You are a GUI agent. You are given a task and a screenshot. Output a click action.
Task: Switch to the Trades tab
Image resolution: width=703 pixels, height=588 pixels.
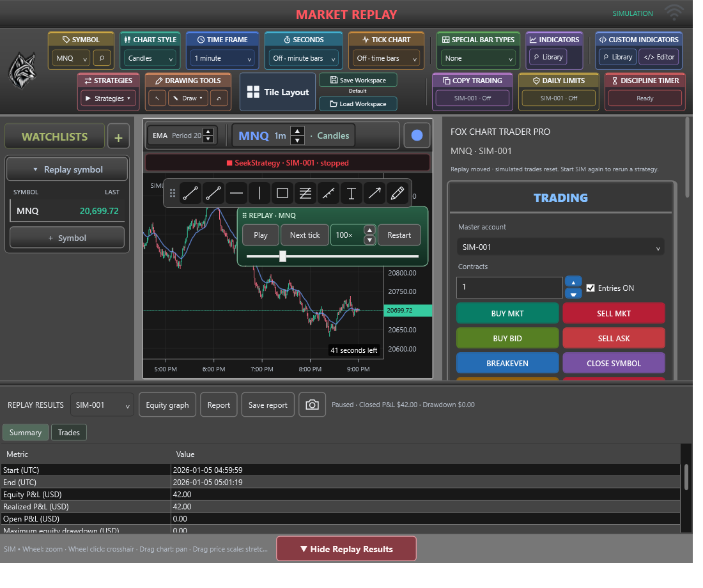coord(68,432)
